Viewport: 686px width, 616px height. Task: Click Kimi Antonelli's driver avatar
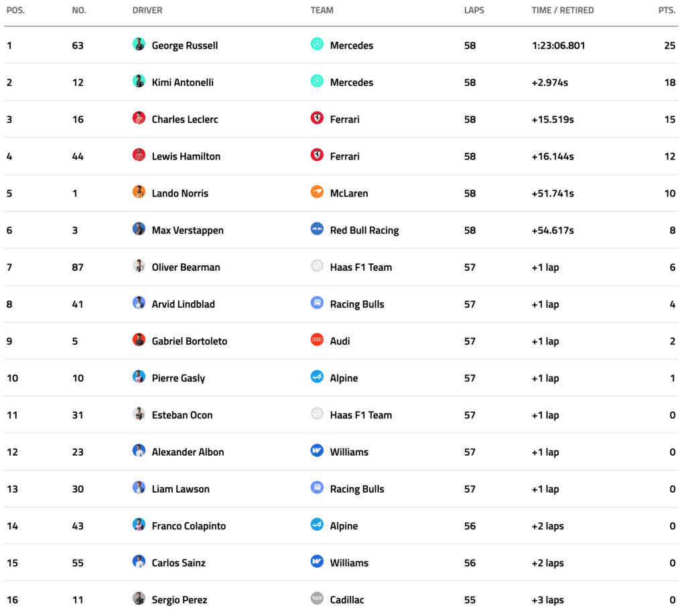click(139, 82)
